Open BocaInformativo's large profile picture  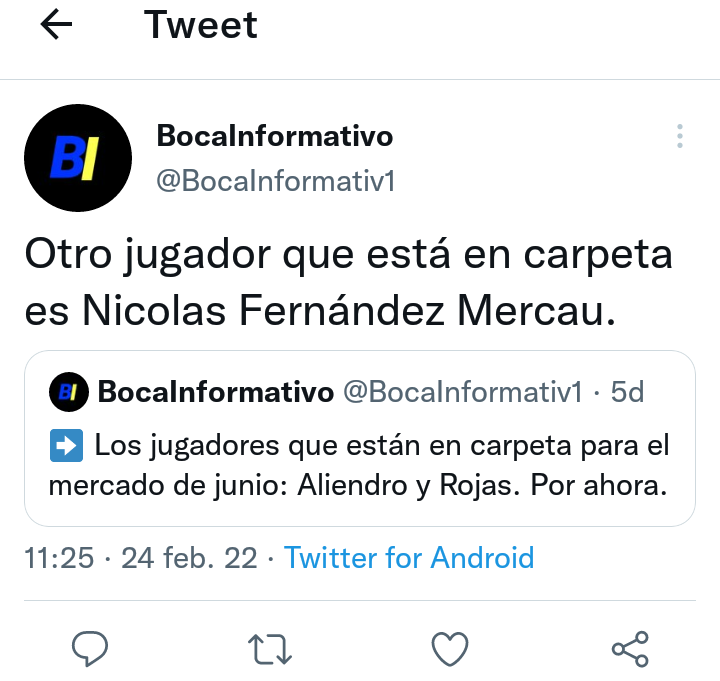(78, 158)
